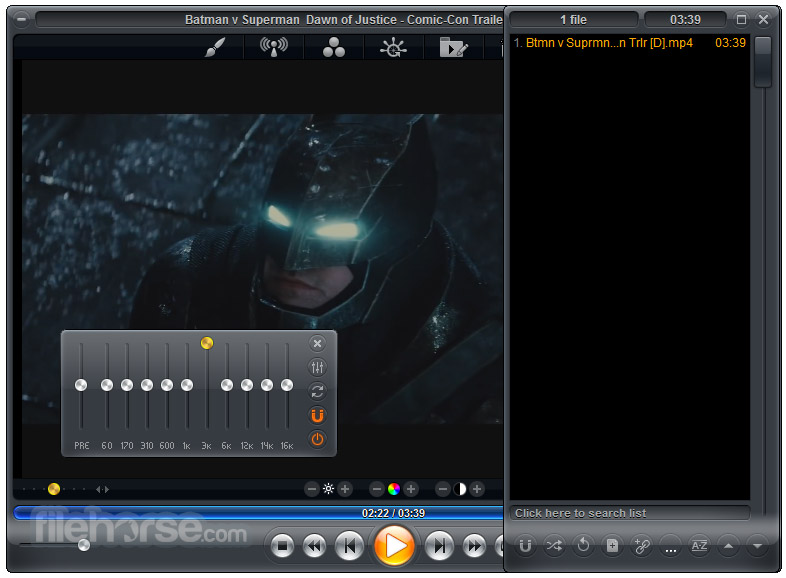Move playlist item up
The image size is (786, 578).
(x=728, y=545)
